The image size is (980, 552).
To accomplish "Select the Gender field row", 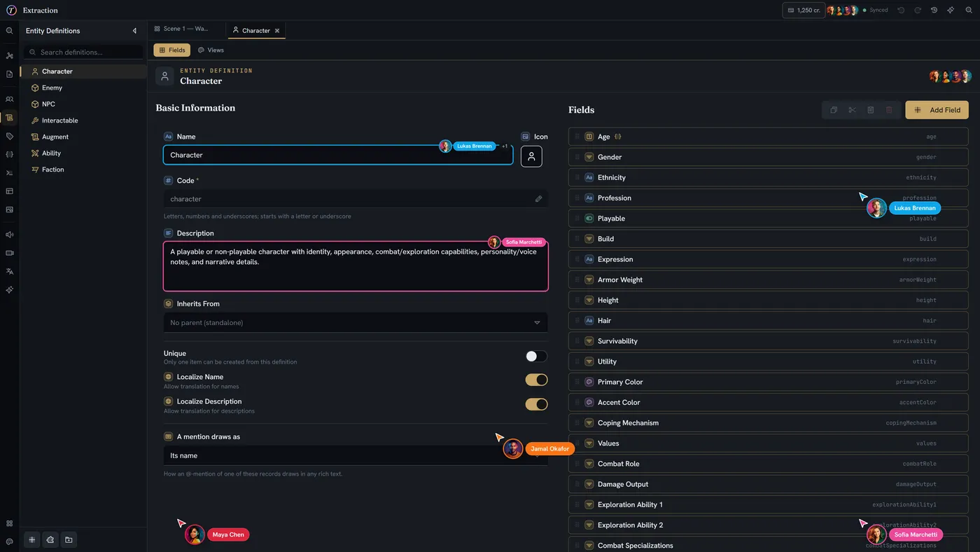I will (x=769, y=157).
